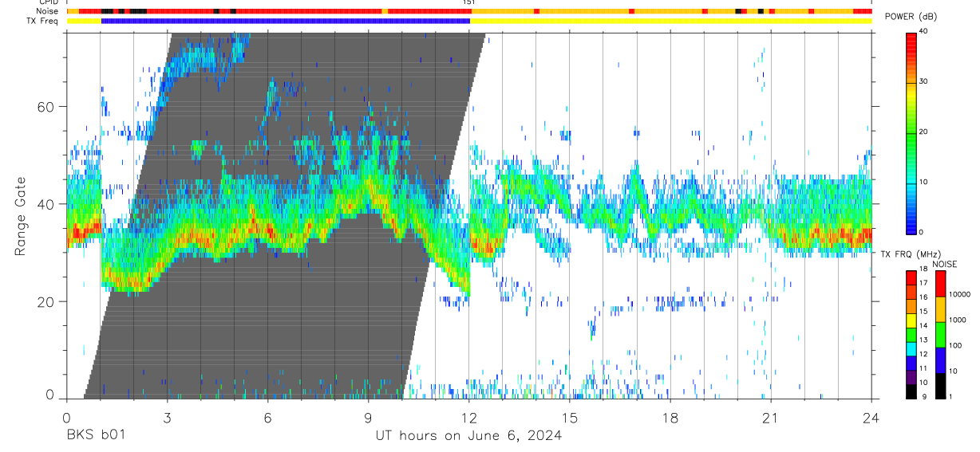Pick the green block in the NOISE legend
Viewport: 980px width, 452px height.
(x=939, y=334)
